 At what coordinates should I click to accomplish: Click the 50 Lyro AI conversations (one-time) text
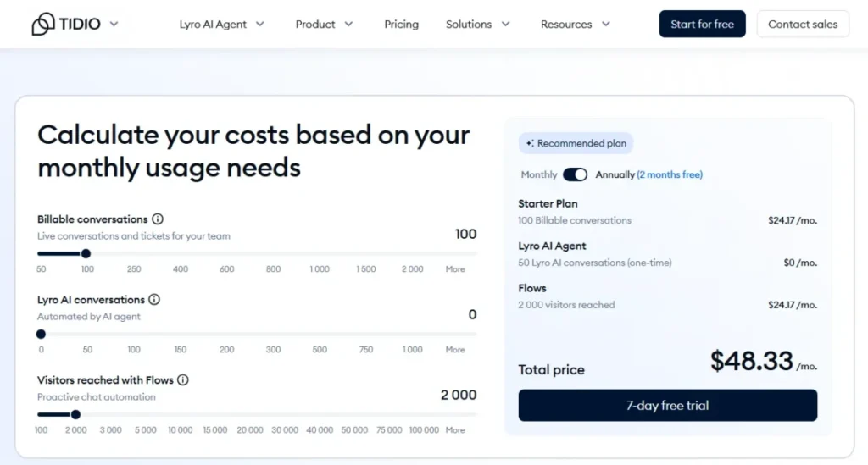(x=594, y=263)
